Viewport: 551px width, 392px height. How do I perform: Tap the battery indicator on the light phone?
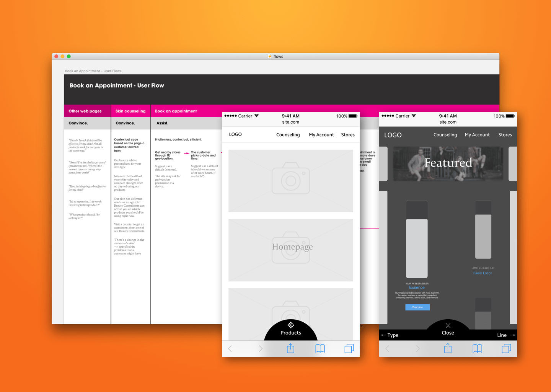353,116
